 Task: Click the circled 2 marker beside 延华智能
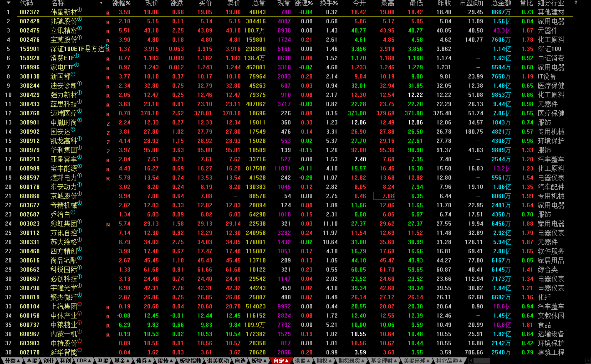coord(80,350)
